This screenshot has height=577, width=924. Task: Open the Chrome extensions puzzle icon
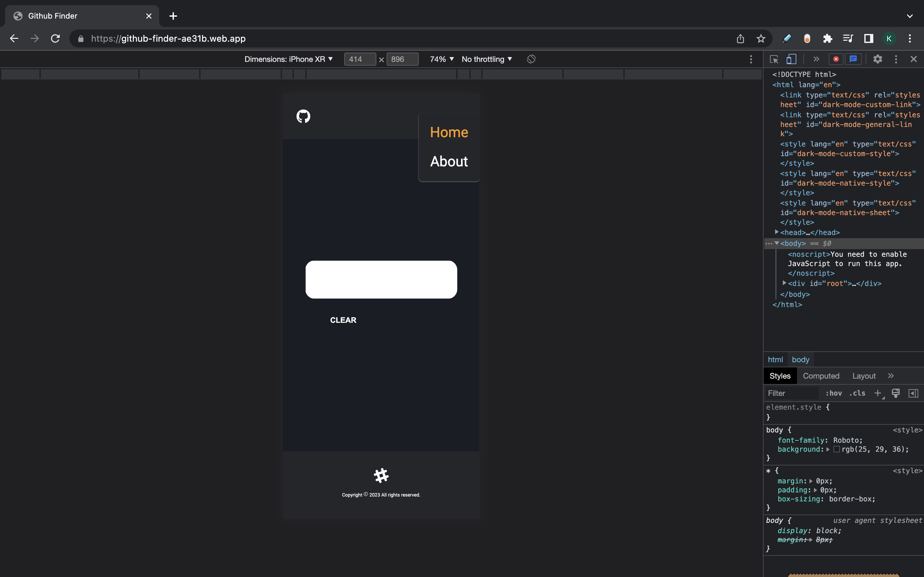827,38
